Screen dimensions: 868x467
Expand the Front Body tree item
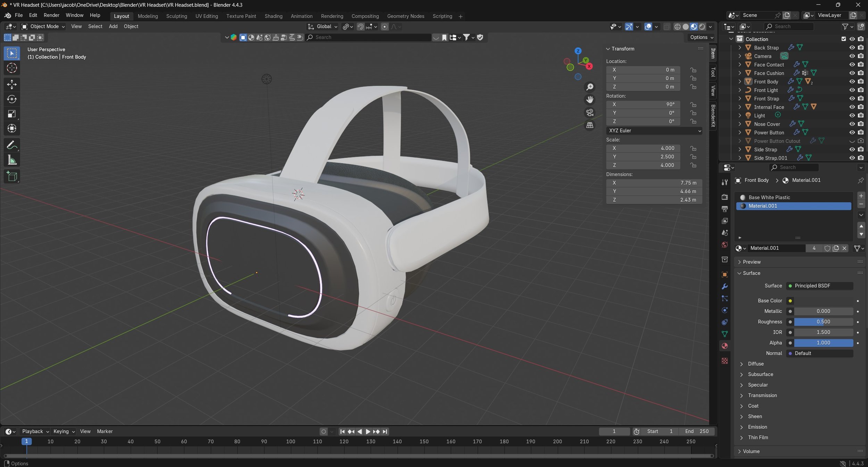coord(740,82)
